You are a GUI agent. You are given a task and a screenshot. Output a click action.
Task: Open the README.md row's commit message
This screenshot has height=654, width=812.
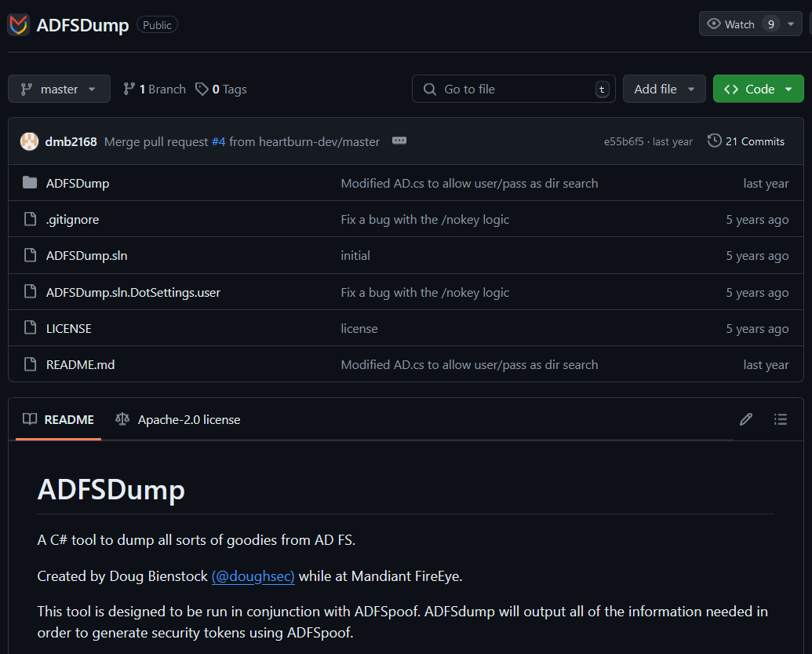469,365
